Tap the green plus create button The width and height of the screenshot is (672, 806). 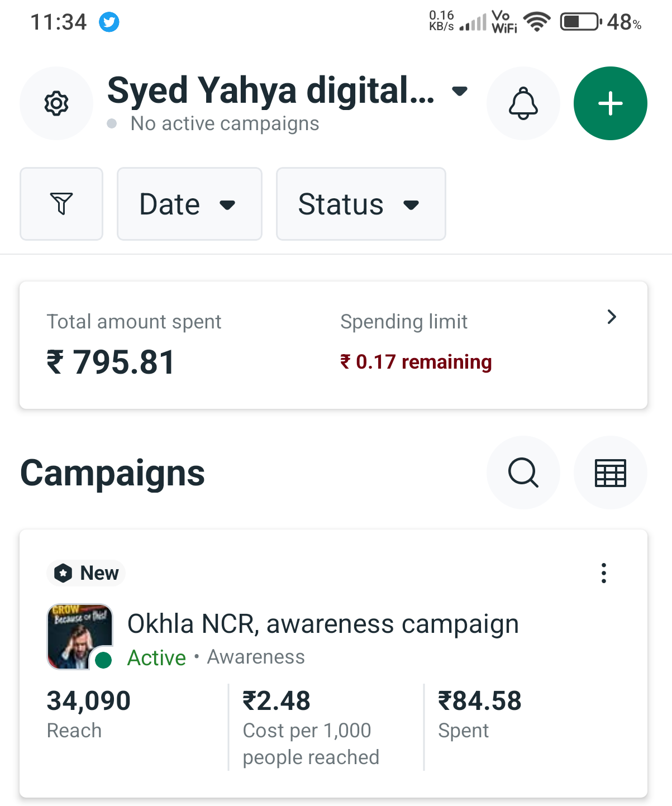[610, 103]
